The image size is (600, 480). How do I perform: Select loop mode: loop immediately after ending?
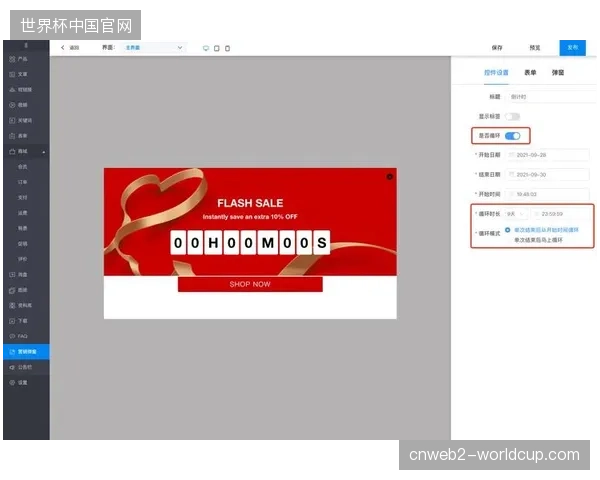tap(538, 240)
